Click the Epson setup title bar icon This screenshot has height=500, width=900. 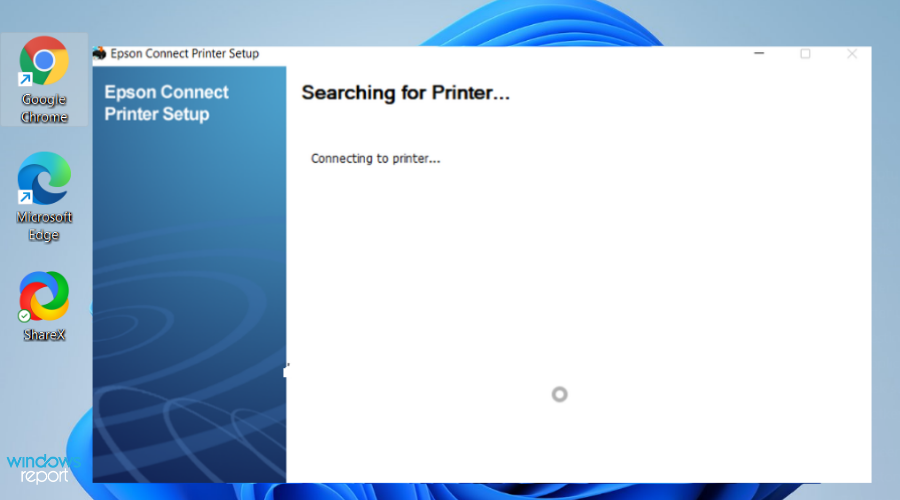tap(99, 53)
